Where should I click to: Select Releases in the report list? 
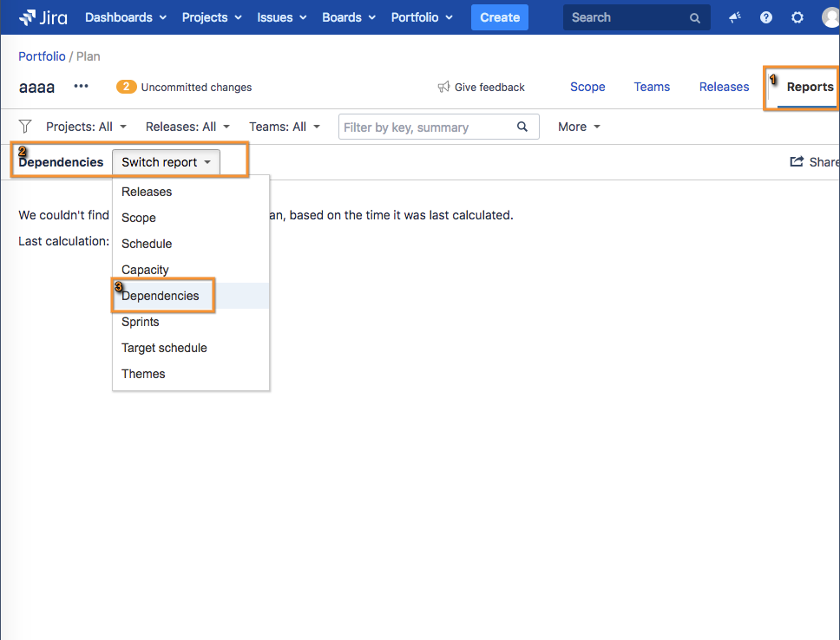[x=191, y=192]
